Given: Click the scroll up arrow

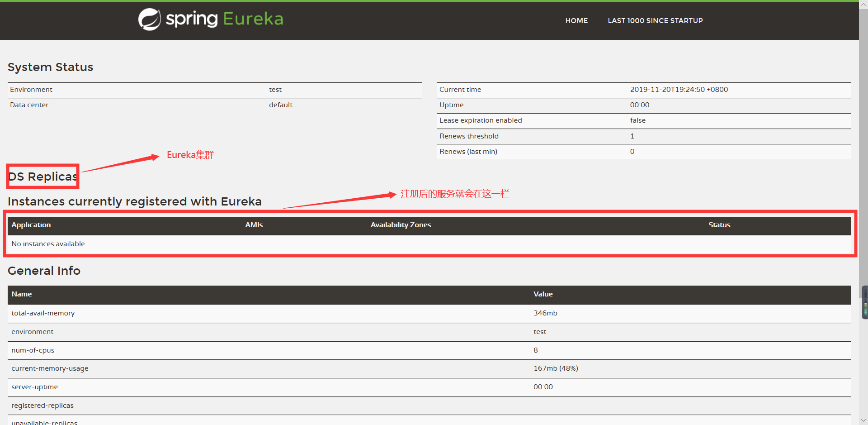Looking at the screenshot, I should [x=863, y=4].
